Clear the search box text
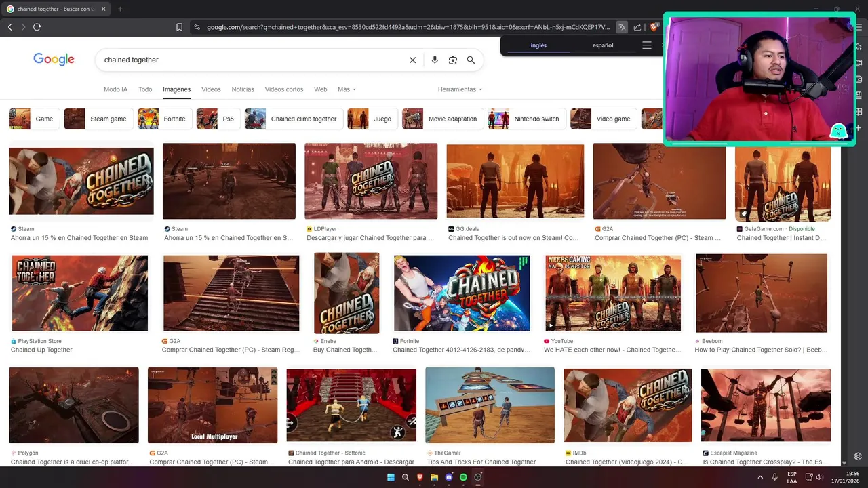The image size is (868, 488). coord(412,60)
